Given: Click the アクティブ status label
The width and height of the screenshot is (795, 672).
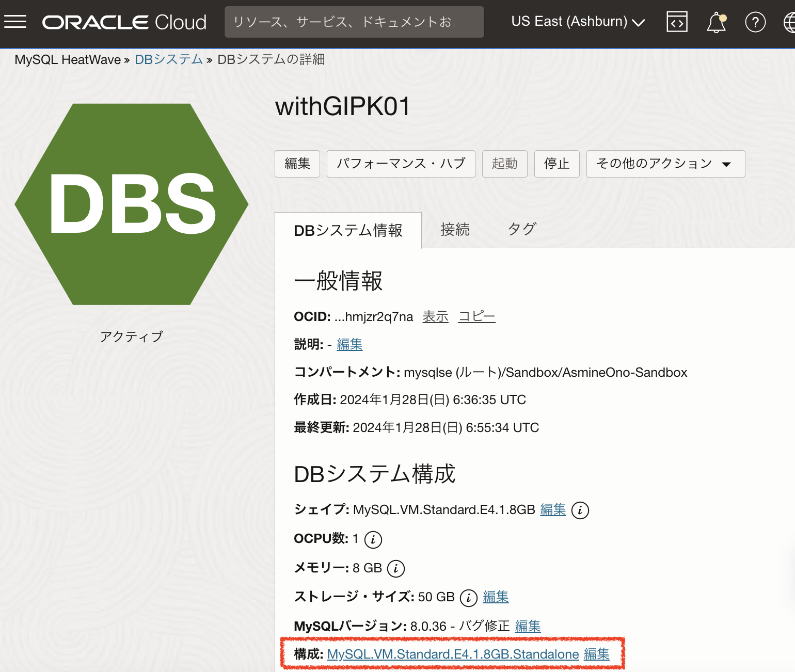Looking at the screenshot, I should click(x=132, y=337).
